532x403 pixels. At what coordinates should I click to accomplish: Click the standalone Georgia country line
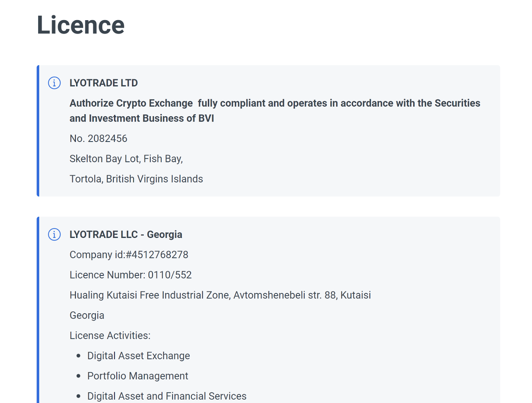click(x=87, y=315)
